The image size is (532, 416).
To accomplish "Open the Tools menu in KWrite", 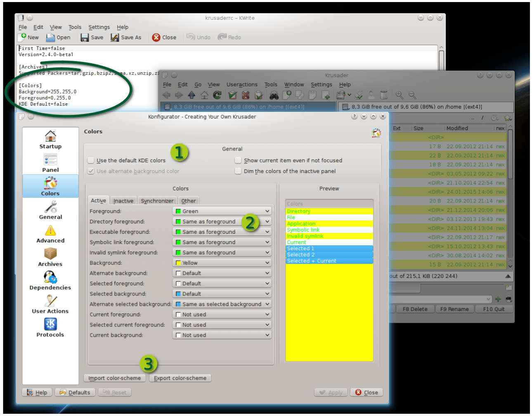I will (x=75, y=27).
